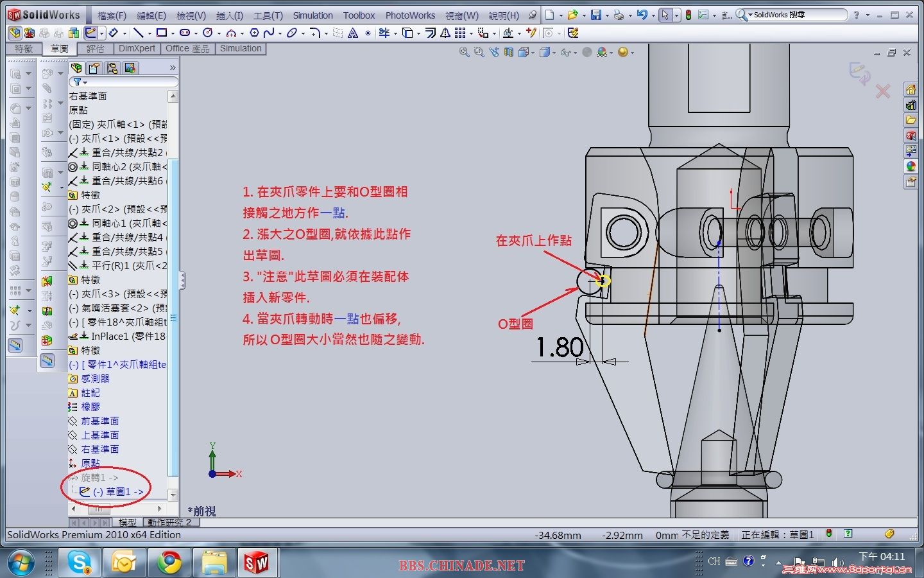Select 感測器 in the feature tree
The image size is (924, 578).
click(95, 378)
